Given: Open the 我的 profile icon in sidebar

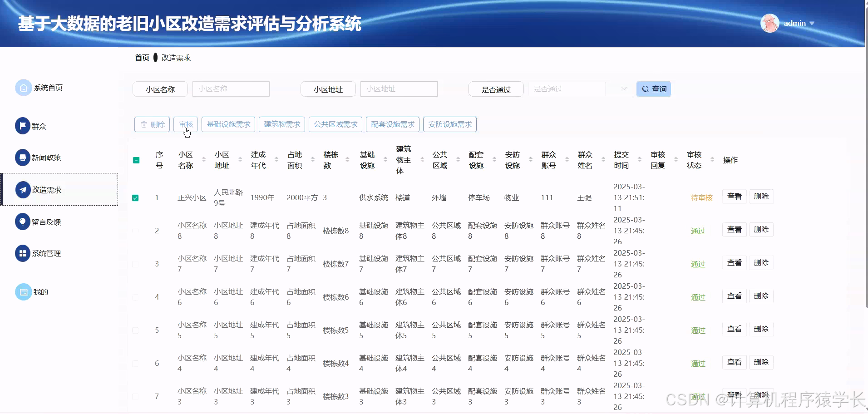Looking at the screenshot, I should (23, 291).
